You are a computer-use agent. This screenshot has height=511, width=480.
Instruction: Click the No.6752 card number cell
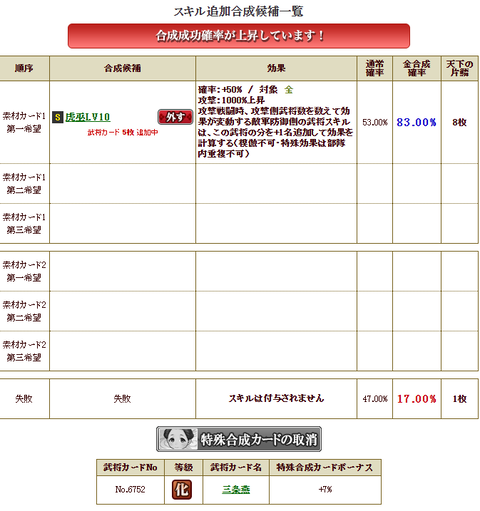tap(130, 489)
